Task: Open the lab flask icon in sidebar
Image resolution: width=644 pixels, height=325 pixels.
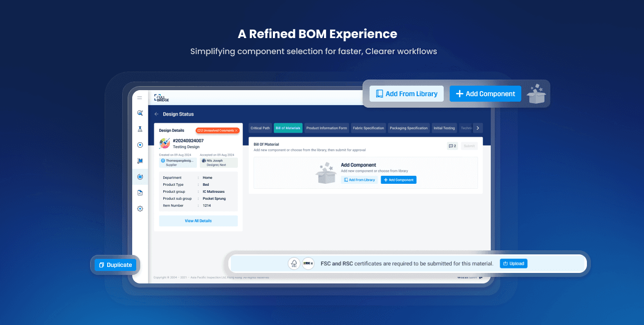Action: [x=140, y=129]
